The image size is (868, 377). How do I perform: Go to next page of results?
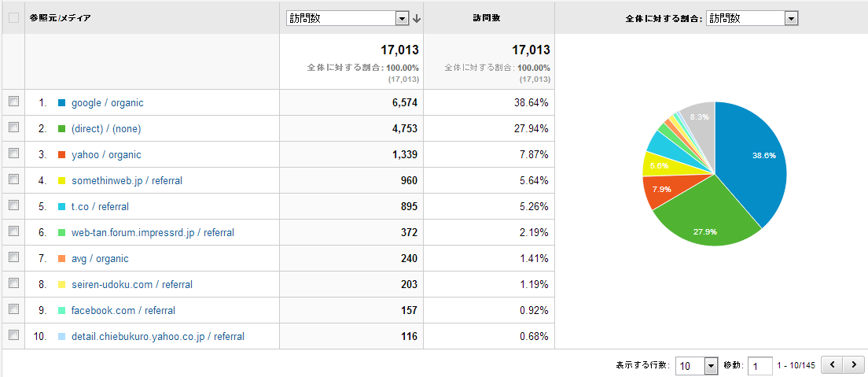pos(853,365)
